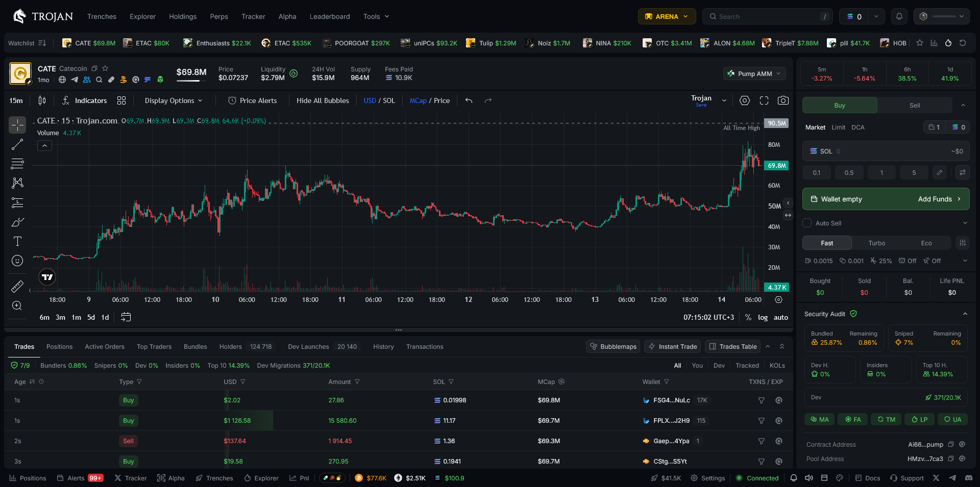This screenshot has height=487, width=980.
Task: Select the Fibonacci retracement tool
Action: [x=17, y=164]
